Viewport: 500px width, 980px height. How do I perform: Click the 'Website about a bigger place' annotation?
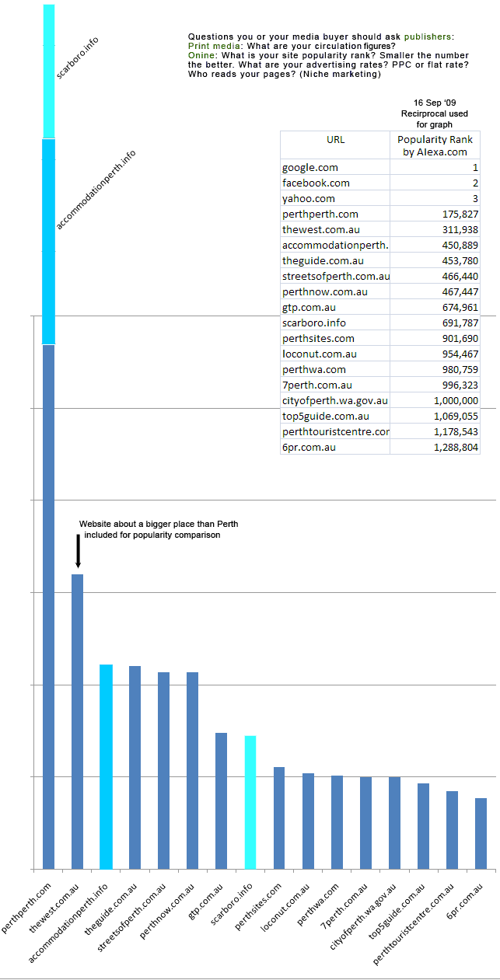(x=159, y=529)
